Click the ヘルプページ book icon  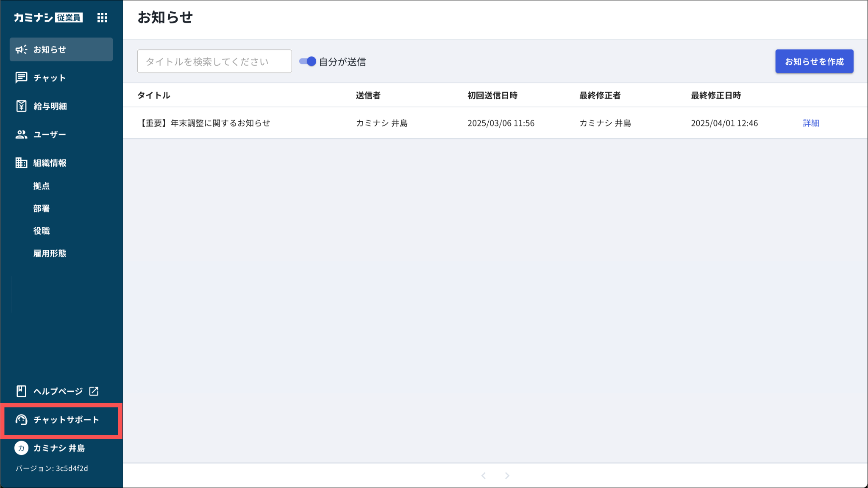click(21, 391)
